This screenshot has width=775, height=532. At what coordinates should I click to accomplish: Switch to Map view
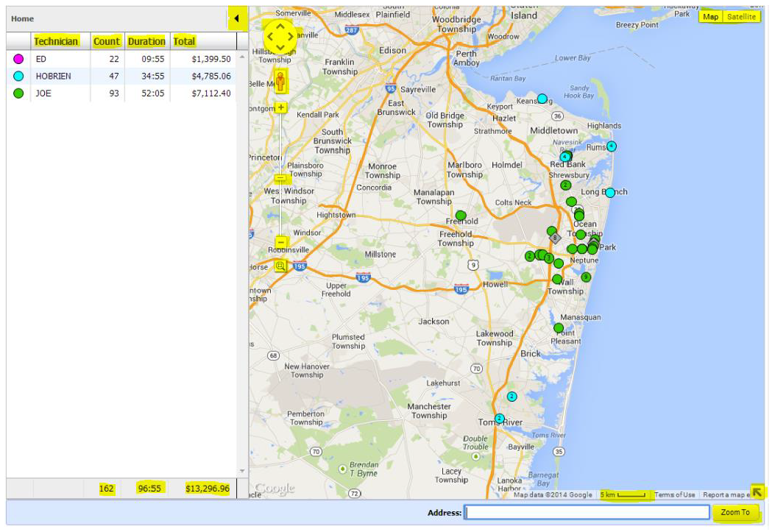click(x=710, y=17)
